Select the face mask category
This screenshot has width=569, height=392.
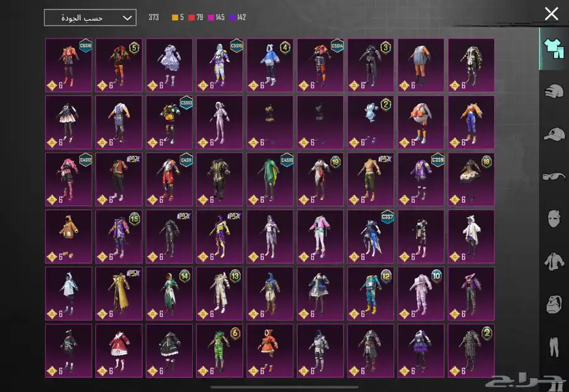point(554,219)
